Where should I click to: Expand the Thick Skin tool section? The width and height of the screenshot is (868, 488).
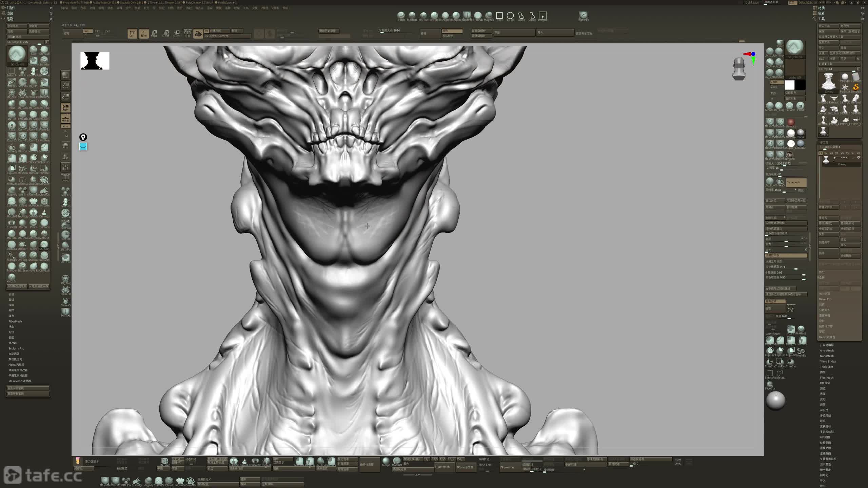pos(826,367)
